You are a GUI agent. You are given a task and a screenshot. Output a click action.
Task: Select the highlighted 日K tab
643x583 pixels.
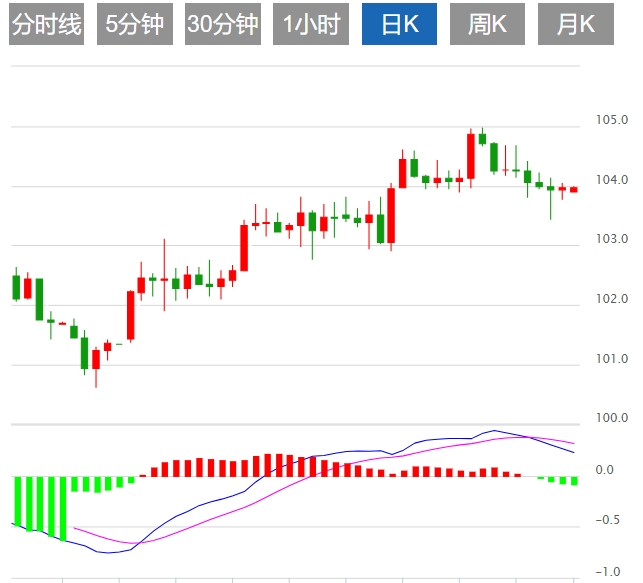point(399,25)
